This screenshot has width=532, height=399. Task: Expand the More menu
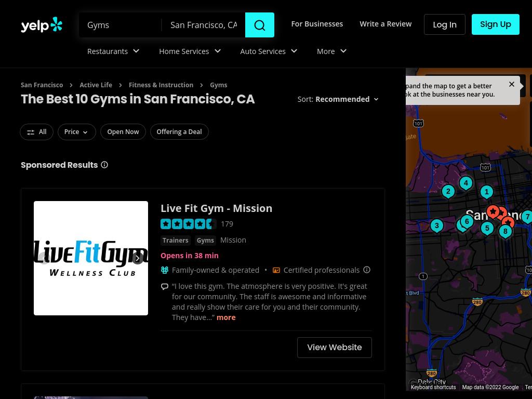pyautogui.click(x=332, y=51)
